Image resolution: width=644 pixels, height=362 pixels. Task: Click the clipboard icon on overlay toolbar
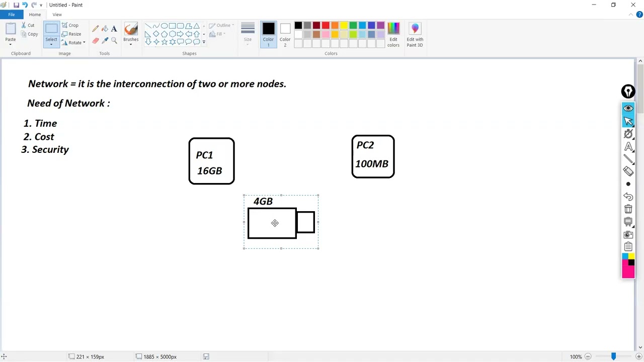coord(628,247)
